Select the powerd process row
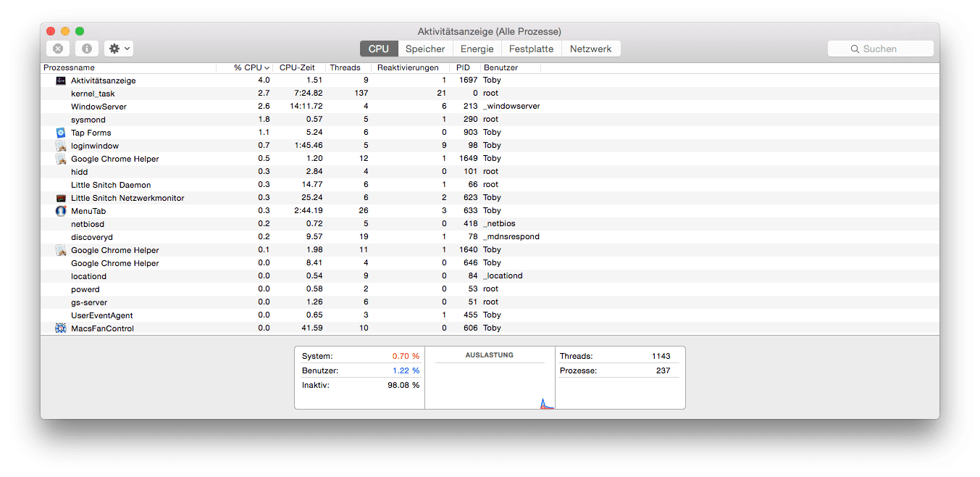 point(490,289)
